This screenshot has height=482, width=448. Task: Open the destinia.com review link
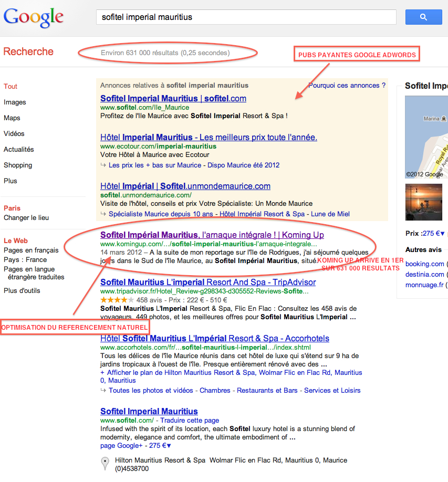pos(425,275)
